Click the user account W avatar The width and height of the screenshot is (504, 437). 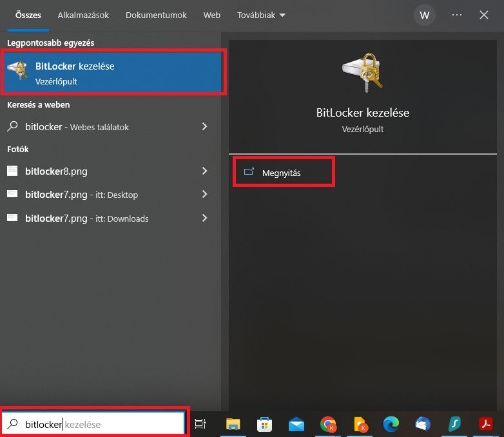[424, 15]
